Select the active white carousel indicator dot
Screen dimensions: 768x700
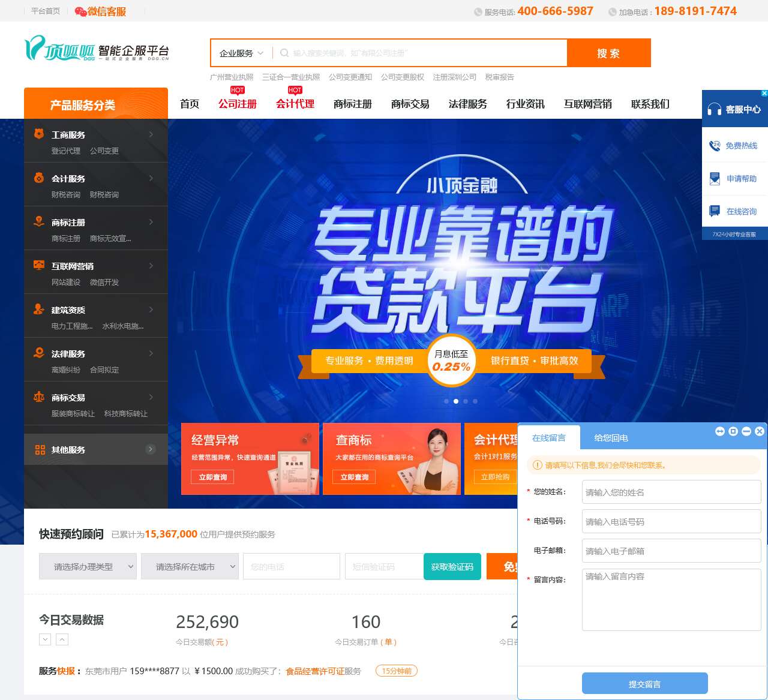[x=456, y=401]
